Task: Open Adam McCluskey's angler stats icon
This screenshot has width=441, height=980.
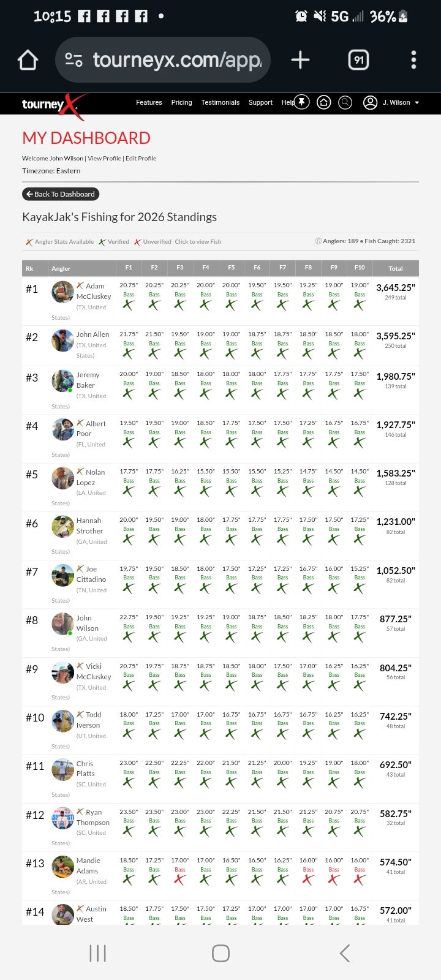Action: coord(80,285)
